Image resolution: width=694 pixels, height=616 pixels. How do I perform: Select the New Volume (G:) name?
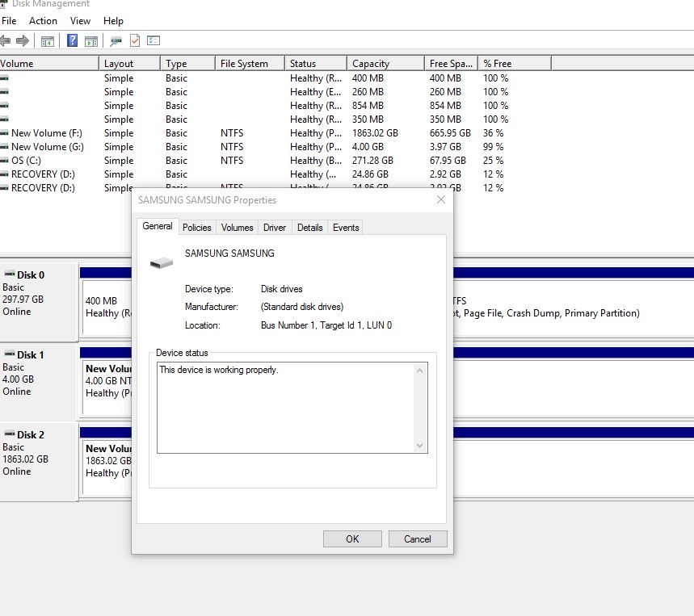(x=48, y=147)
